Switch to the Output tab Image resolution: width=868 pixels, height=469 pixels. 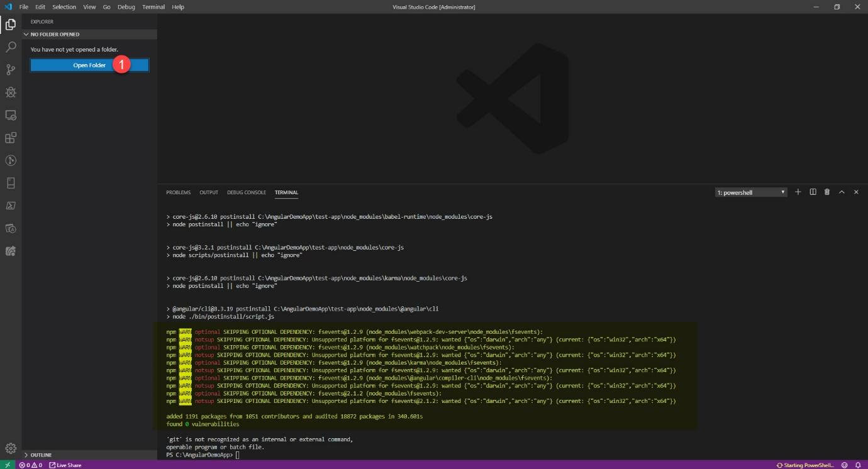[209, 192]
